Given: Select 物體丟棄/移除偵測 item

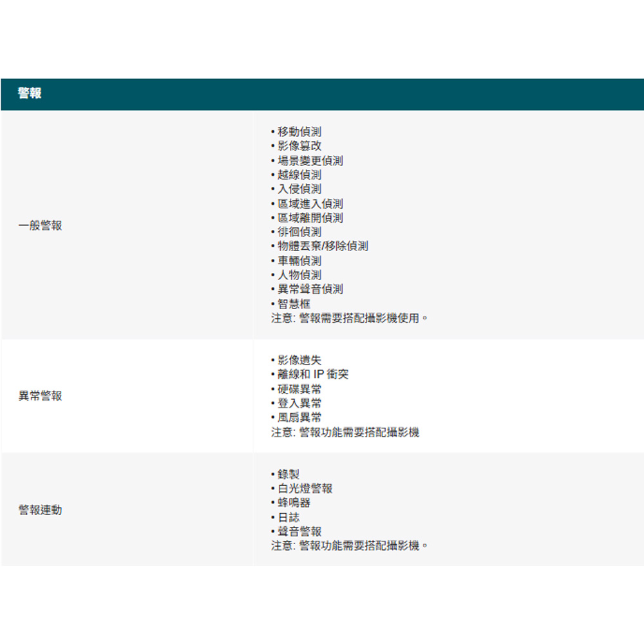Looking at the screenshot, I should point(323,246).
